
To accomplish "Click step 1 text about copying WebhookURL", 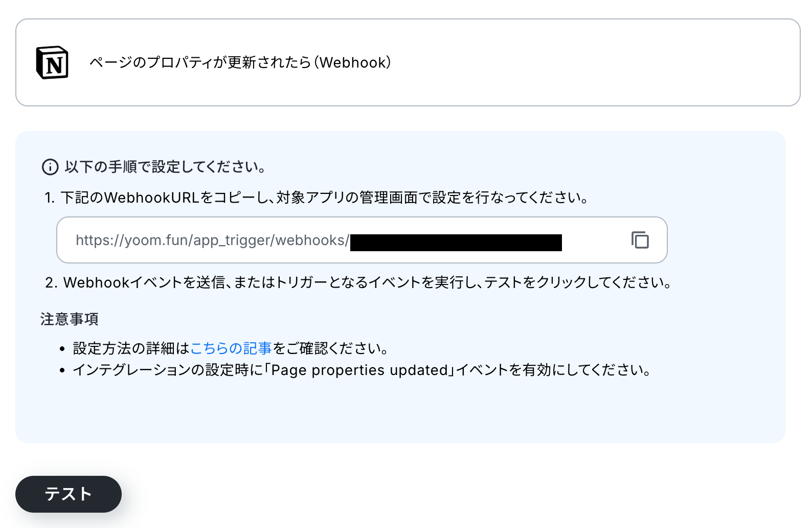I will (317, 197).
